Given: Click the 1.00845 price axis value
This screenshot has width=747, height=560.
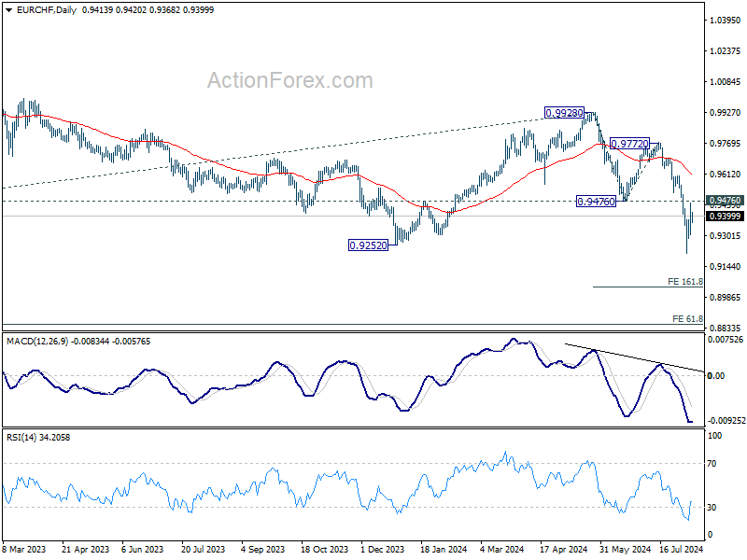Looking at the screenshot, I should coord(726,82).
